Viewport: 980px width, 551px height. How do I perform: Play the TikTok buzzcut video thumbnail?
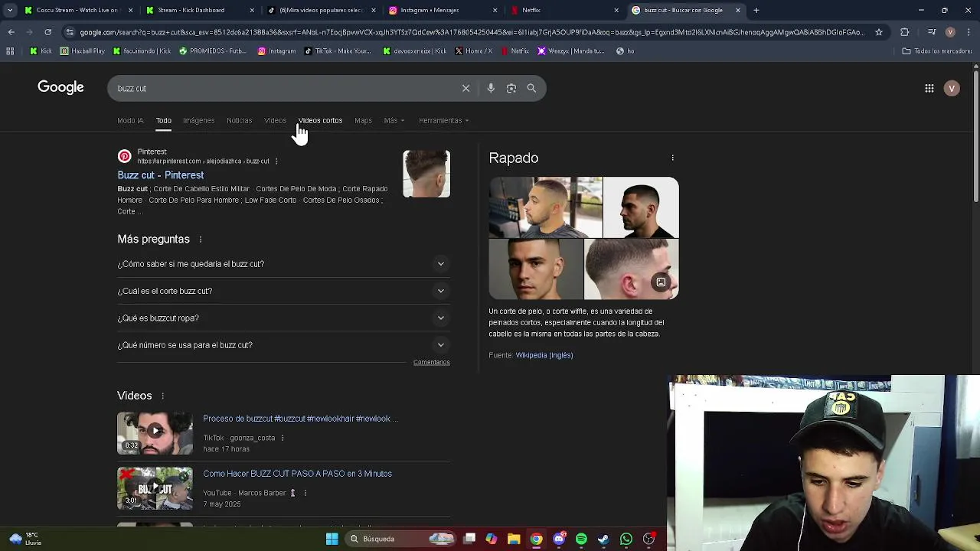155,434
